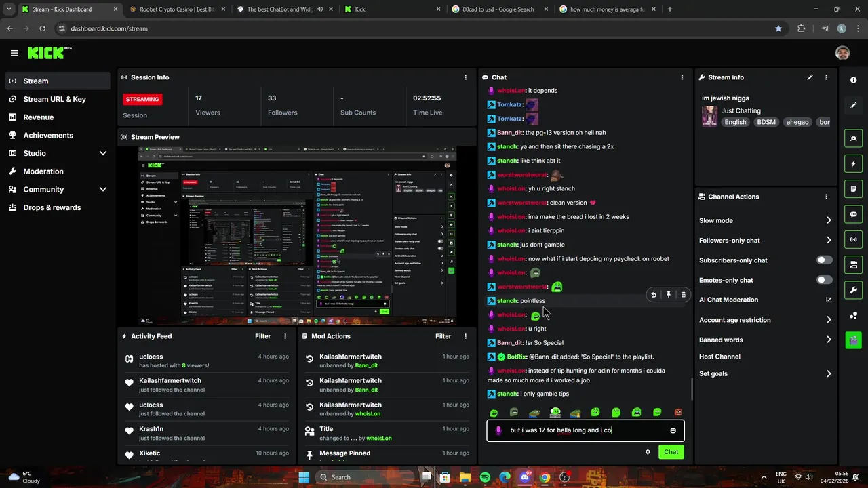Click the ahegao stream tag

point(797,122)
